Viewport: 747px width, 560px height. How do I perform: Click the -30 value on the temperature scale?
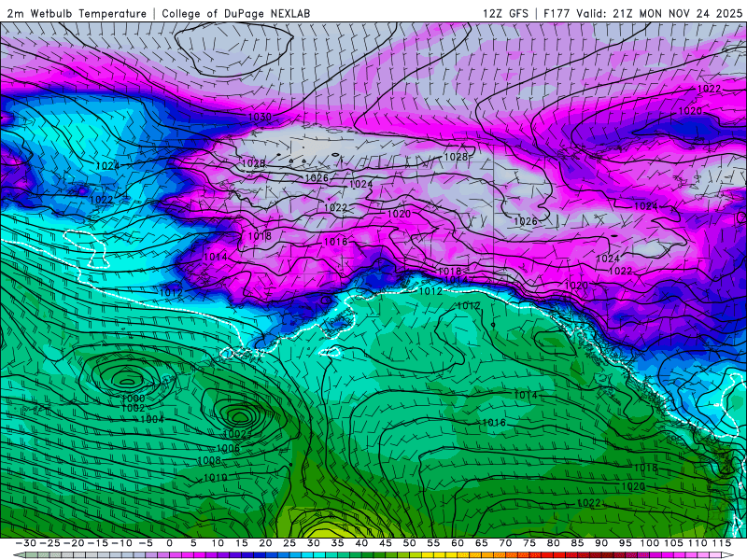pos(26,543)
